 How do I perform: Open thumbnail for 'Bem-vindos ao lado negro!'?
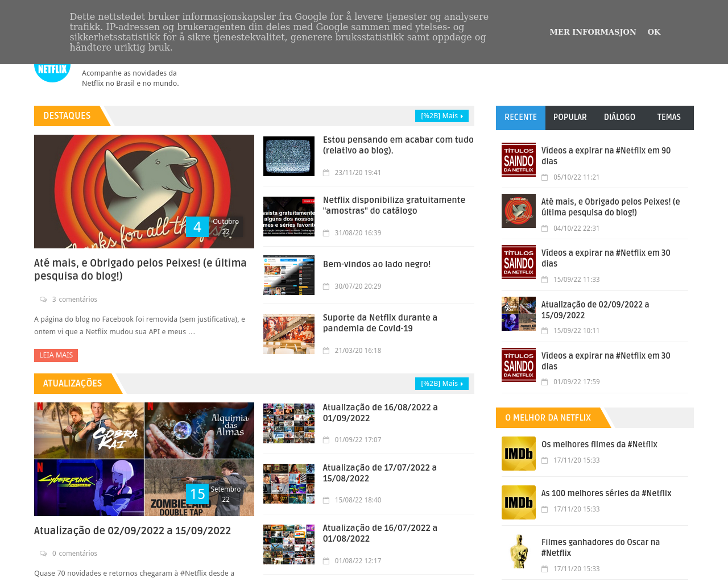pos(289,275)
